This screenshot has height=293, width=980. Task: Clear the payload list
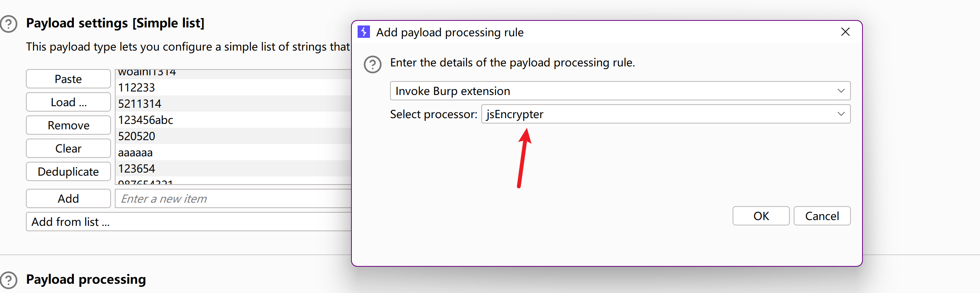pos(68,149)
